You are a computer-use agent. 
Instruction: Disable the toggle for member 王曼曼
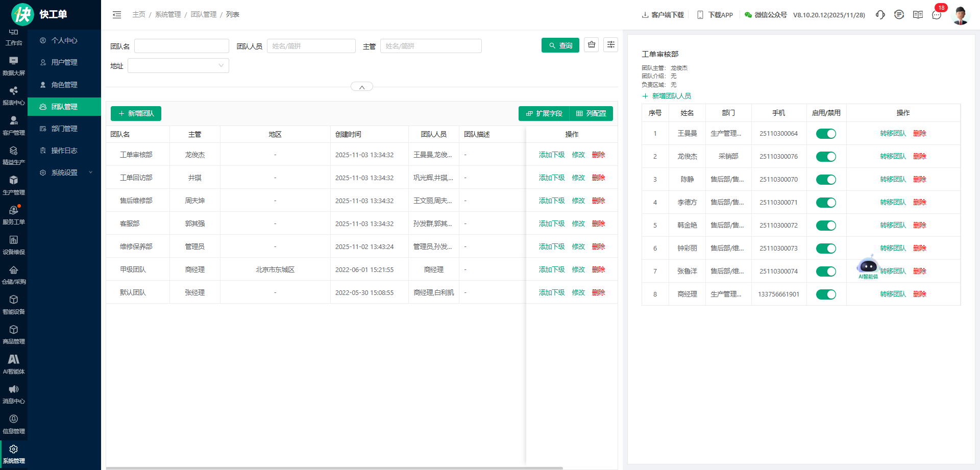tap(826, 134)
